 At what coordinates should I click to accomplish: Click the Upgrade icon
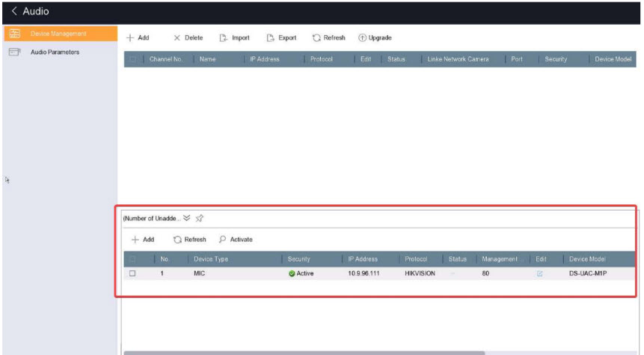[363, 38]
